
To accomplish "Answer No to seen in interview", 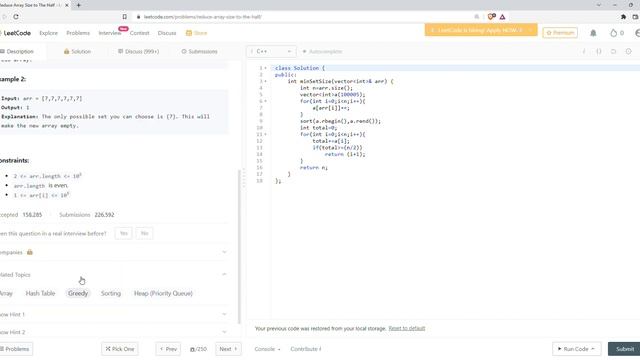I will [x=144, y=233].
